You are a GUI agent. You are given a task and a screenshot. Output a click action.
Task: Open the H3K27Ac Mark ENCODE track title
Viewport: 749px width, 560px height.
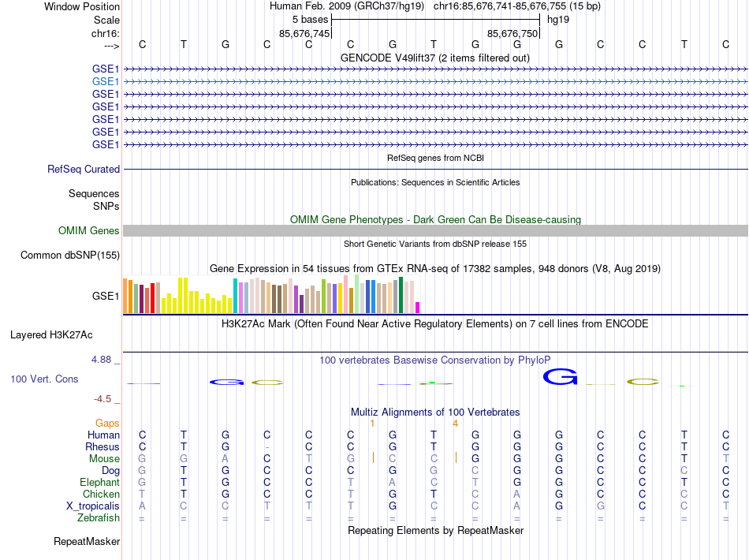(435, 324)
